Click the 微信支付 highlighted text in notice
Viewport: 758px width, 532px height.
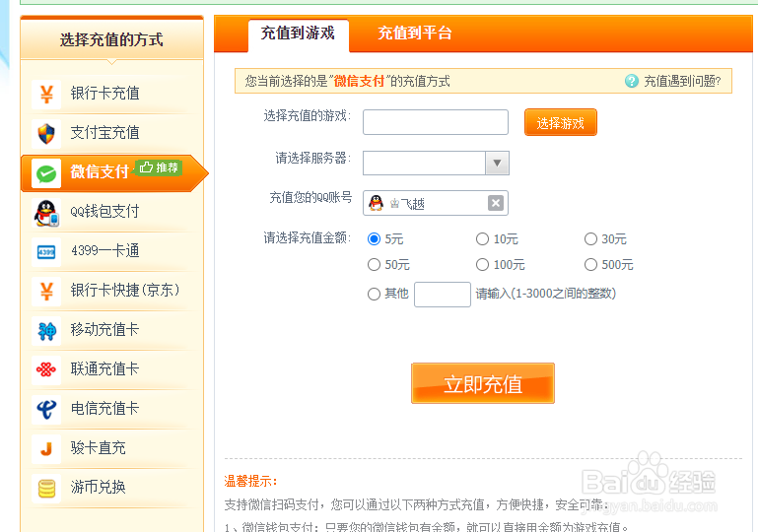pyautogui.click(x=359, y=81)
